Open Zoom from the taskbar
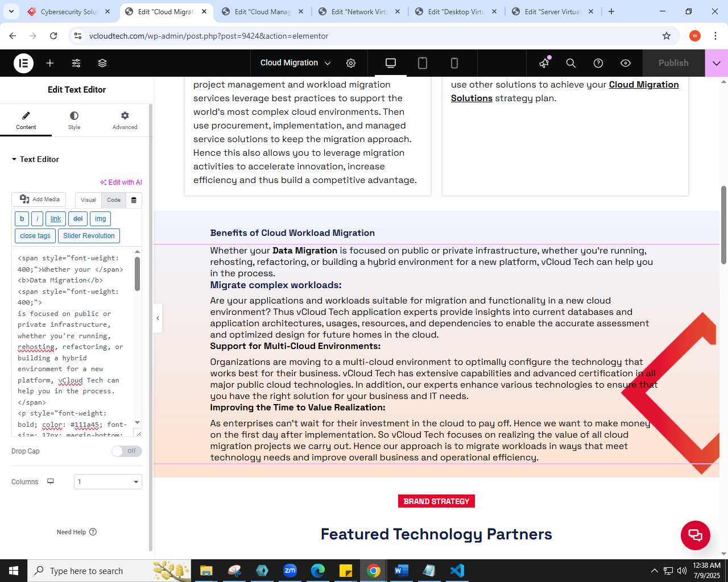The height and width of the screenshot is (582, 728). pyautogui.click(x=290, y=571)
